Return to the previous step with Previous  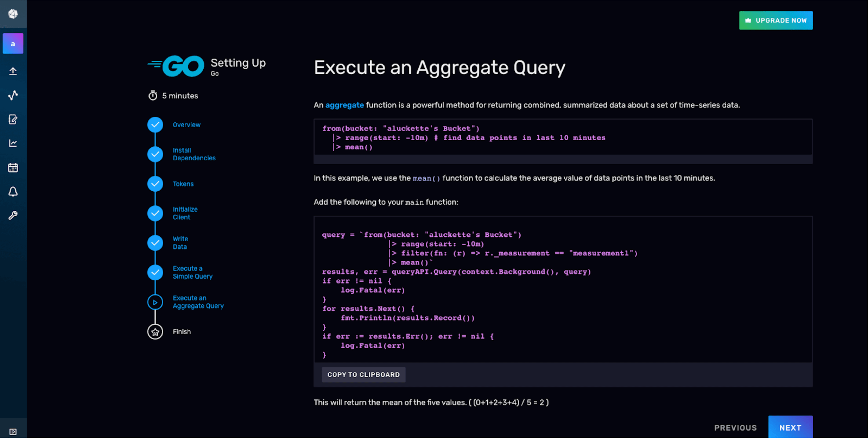[x=735, y=428]
